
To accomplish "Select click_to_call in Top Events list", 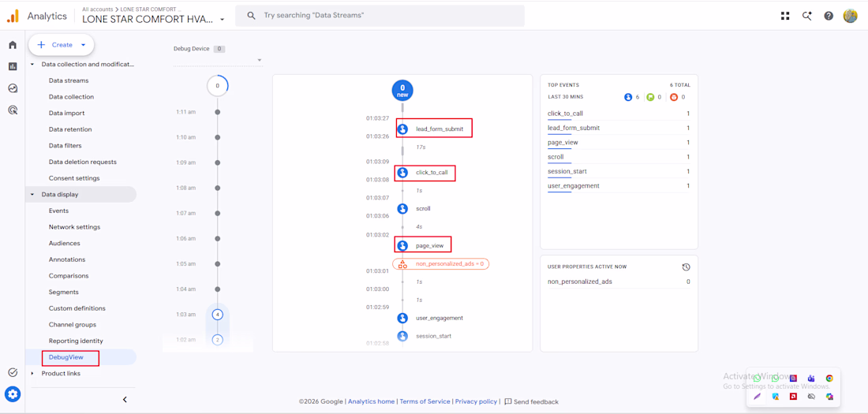I will (x=565, y=114).
